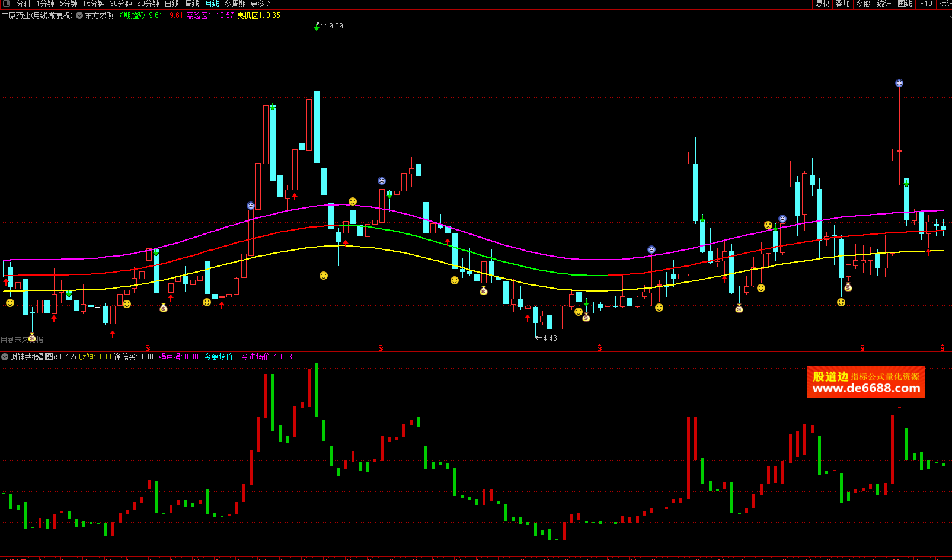The width and height of the screenshot is (952, 560).
Task: Click the panel layout icon at top-left
Action: point(7,4)
